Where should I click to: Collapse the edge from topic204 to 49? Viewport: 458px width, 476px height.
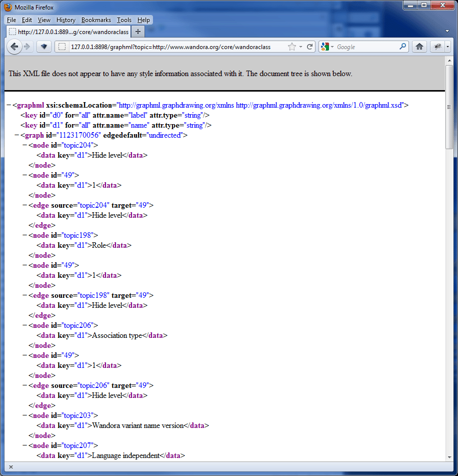click(23, 205)
